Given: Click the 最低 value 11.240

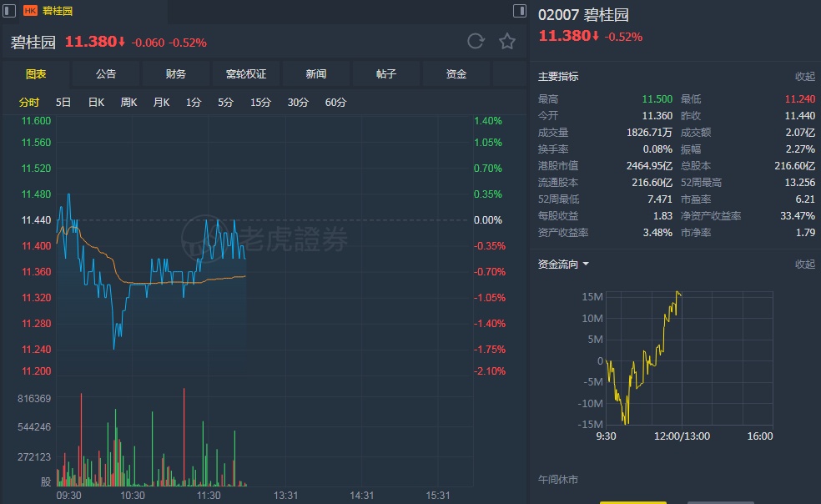Looking at the screenshot, I should click(x=800, y=99).
